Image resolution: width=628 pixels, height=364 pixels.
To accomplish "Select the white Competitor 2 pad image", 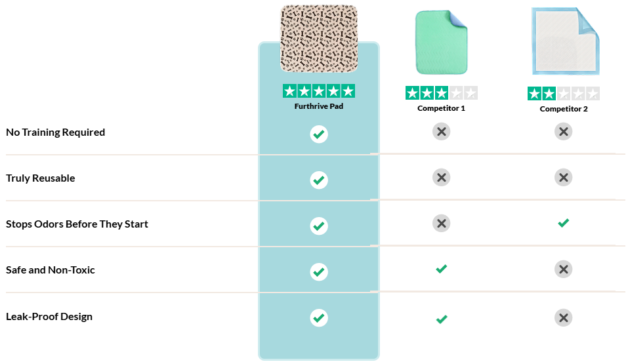I will 566,41.
